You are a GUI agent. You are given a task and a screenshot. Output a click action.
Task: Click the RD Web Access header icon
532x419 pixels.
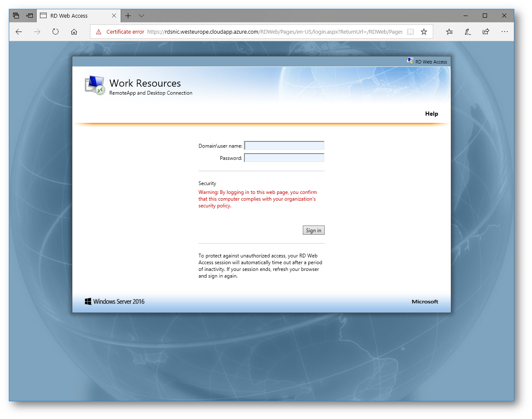coord(410,61)
